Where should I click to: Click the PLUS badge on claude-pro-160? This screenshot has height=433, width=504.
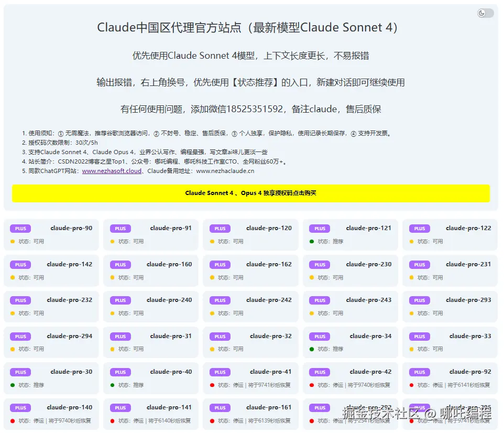coord(120,264)
